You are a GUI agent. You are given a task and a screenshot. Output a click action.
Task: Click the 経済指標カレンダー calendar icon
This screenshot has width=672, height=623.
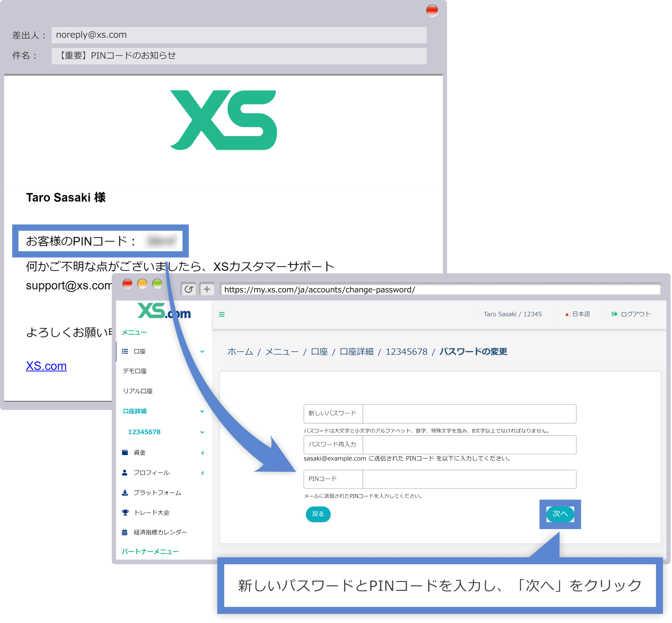(x=125, y=533)
